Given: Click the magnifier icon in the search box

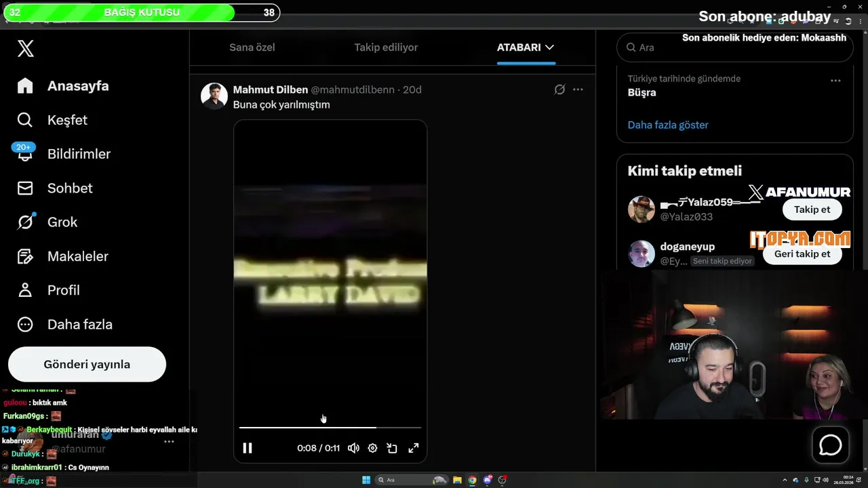Looking at the screenshot, I should click(x=631, y=47).
